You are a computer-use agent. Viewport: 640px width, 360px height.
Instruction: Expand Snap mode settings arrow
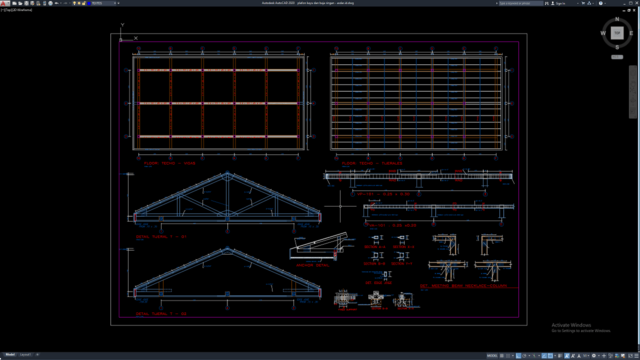tap(513, 356)
